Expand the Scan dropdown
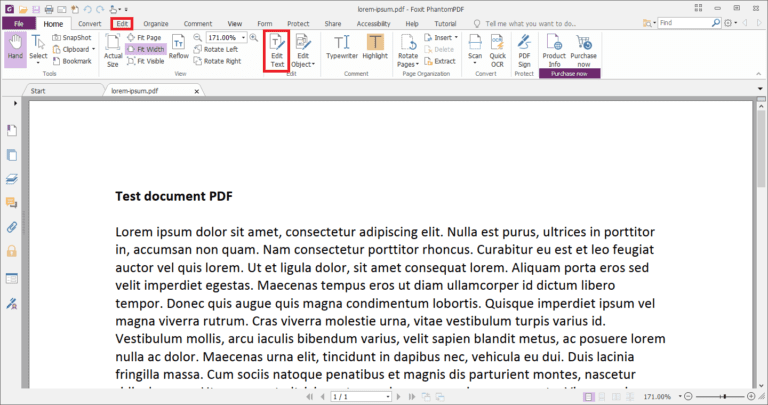 pyautogui.click(x=475, y=63)
